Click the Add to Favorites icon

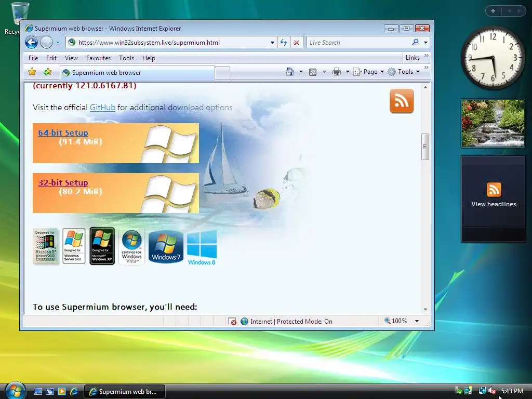pos(47,72)
